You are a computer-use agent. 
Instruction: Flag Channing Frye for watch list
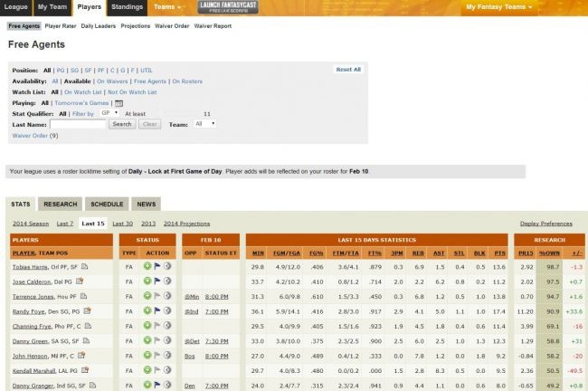(x=157, y=325)
